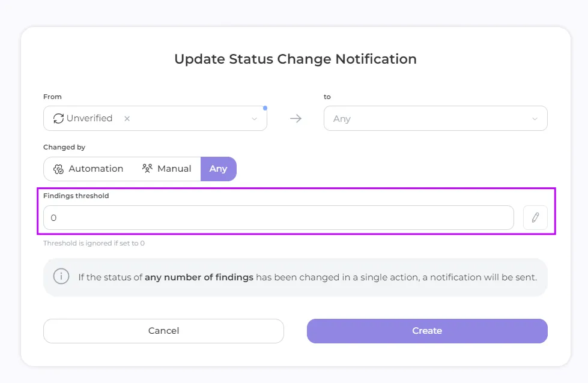Click the blue dot on the From field
588x383 pixels.
click(x=265, y=108)
